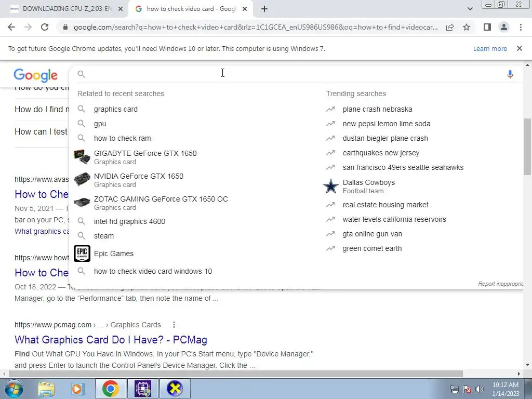The height and width of the screenshot is (399, 532).
Task: Open Windows Explorer from taskbar
Action: [46, 389]
